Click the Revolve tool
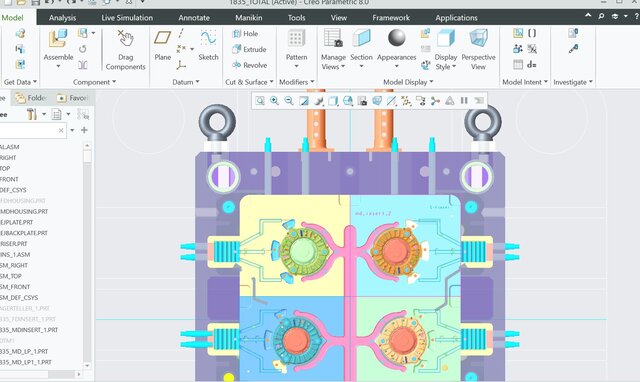This screenshot has height=382, width=640. pyautogui.click(x=249, y=65)
